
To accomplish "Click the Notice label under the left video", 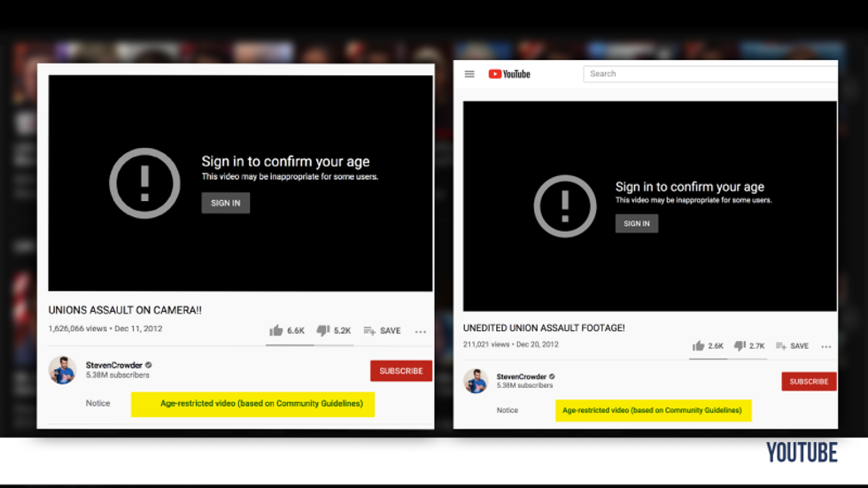I will (x=98, y=403).
